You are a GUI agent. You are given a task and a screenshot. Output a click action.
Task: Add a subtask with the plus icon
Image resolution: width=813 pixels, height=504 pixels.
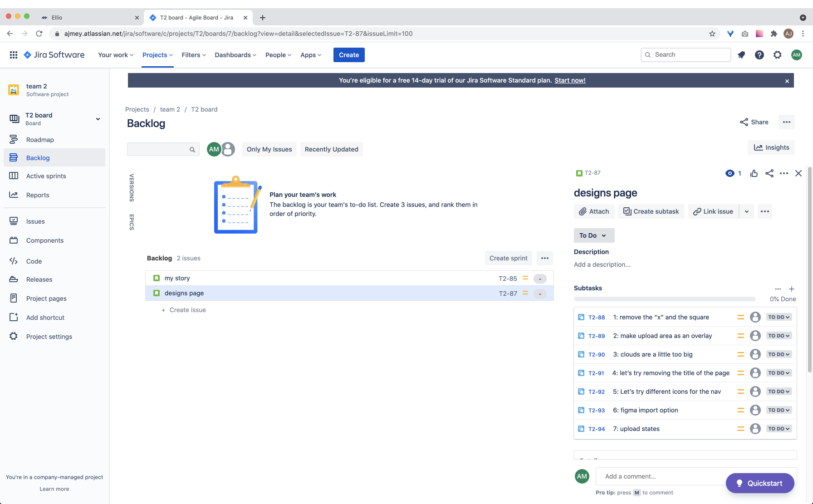(791, 289)
